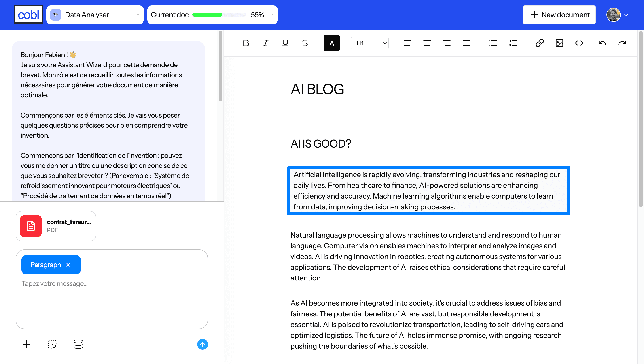This screenshot has width=644, height=364.
Task: Insert a bulleted list
Action: point(493,43)
